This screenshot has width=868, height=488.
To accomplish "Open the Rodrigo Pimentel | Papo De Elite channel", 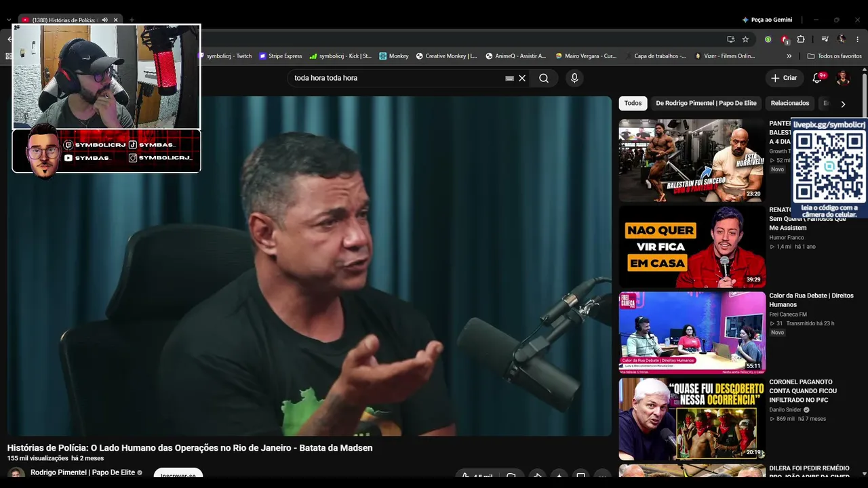I will tap(83, 472).
